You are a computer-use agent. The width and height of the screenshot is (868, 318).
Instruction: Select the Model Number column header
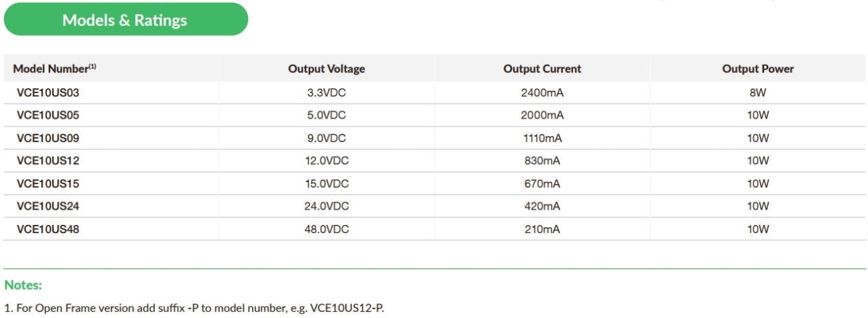pos(53,69)
